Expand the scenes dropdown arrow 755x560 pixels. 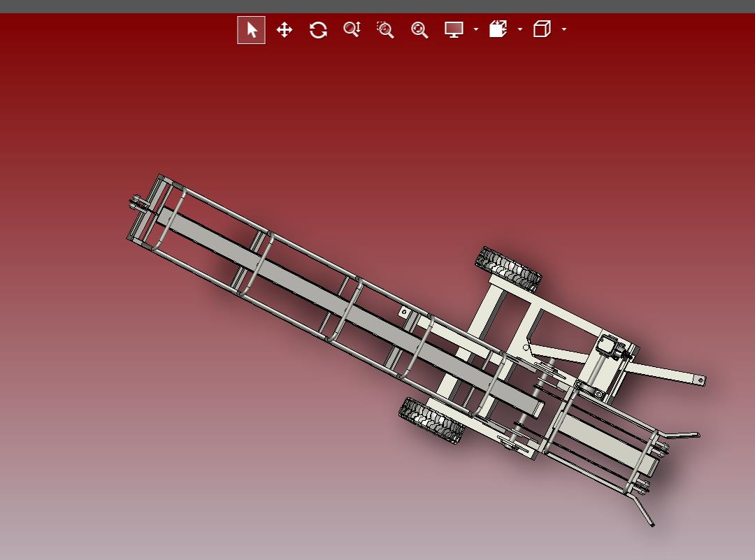click(519, 29)
